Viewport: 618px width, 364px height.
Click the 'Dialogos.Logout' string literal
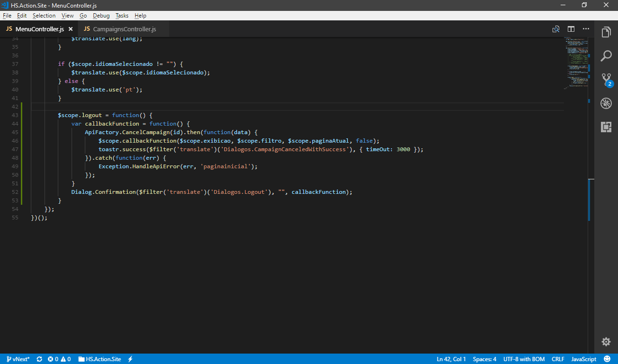point(239,192)
